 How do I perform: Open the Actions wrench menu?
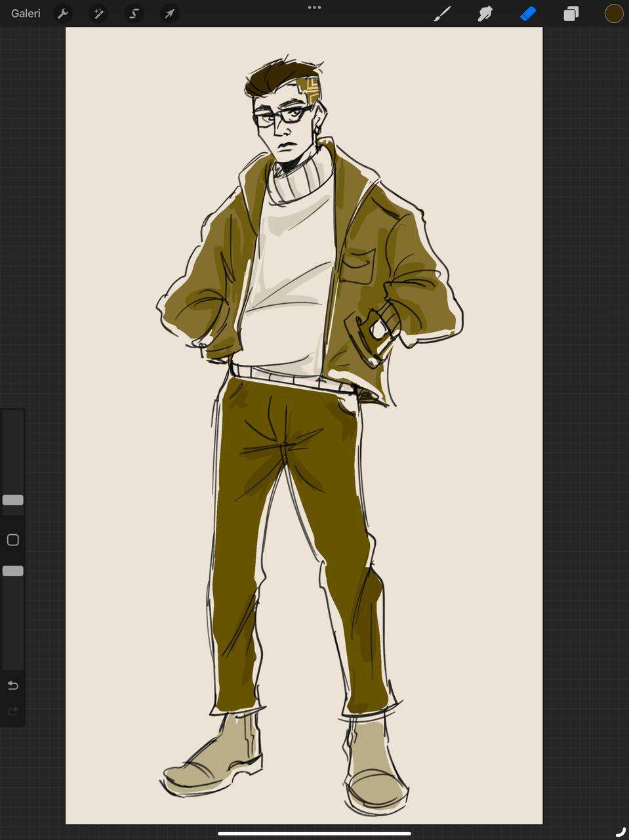point(64,13)
